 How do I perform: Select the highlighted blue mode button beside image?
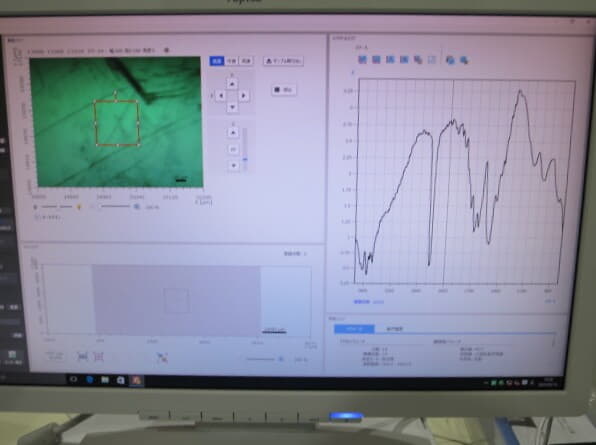pos(217,61)
